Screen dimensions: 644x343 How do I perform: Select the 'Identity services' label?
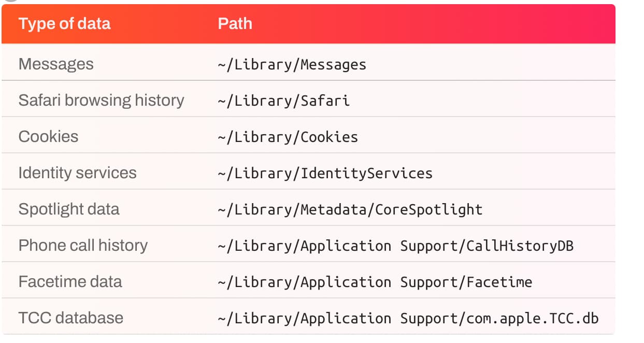click(x=77, y=173)
